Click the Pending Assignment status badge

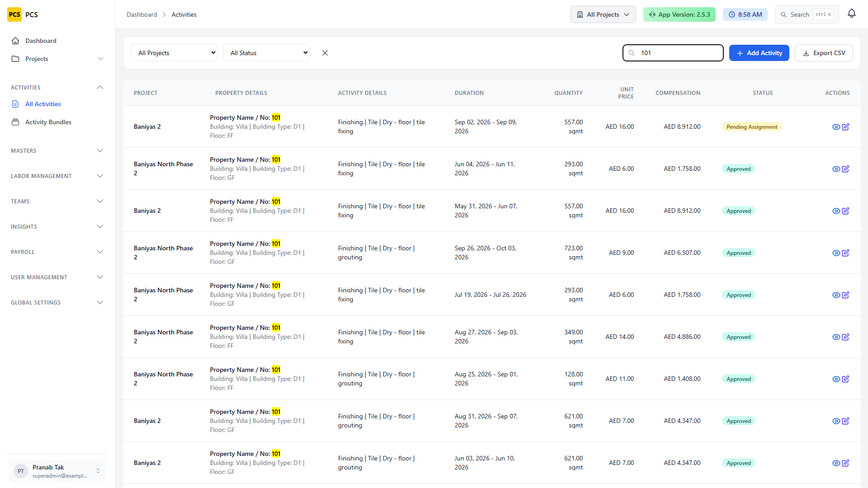coord(752,127)
